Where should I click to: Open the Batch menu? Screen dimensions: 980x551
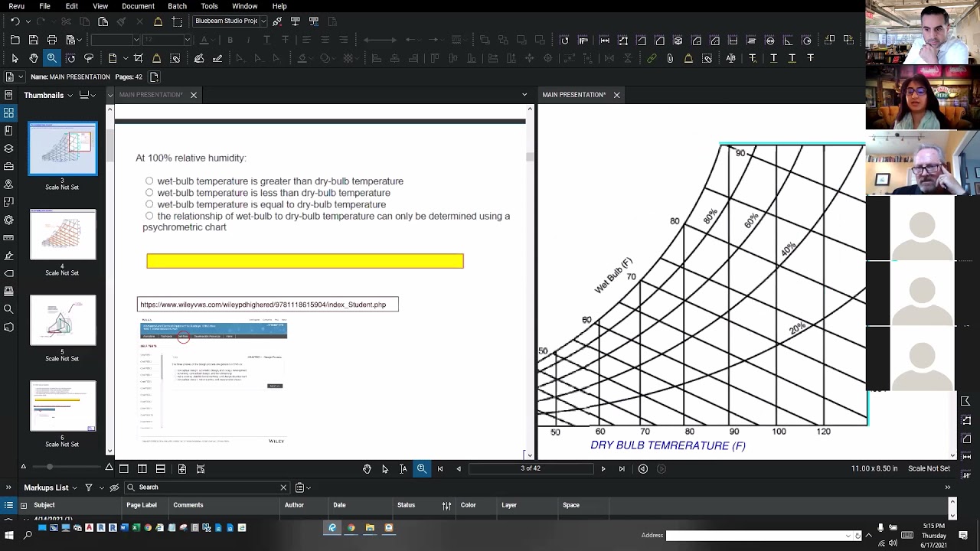point(177,6)
